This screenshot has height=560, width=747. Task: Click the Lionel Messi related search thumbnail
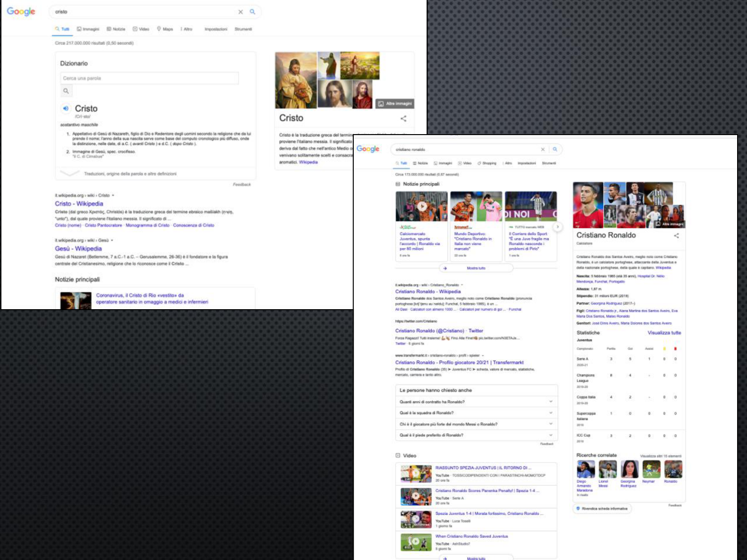[607, 469]
